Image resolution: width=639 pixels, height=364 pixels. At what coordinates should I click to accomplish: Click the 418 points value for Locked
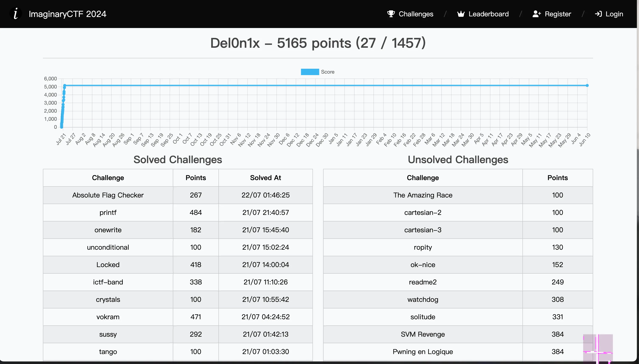[196, 265]
